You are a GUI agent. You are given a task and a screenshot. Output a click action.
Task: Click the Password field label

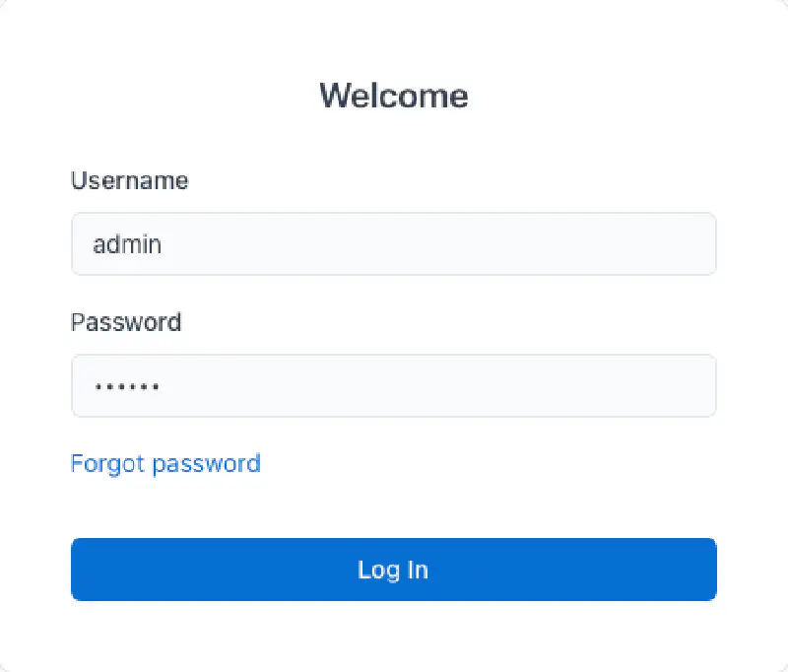[x=126, y=322]
